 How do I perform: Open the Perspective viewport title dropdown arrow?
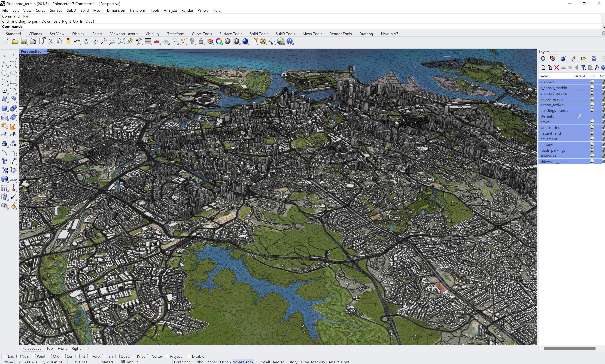point(45,52)
